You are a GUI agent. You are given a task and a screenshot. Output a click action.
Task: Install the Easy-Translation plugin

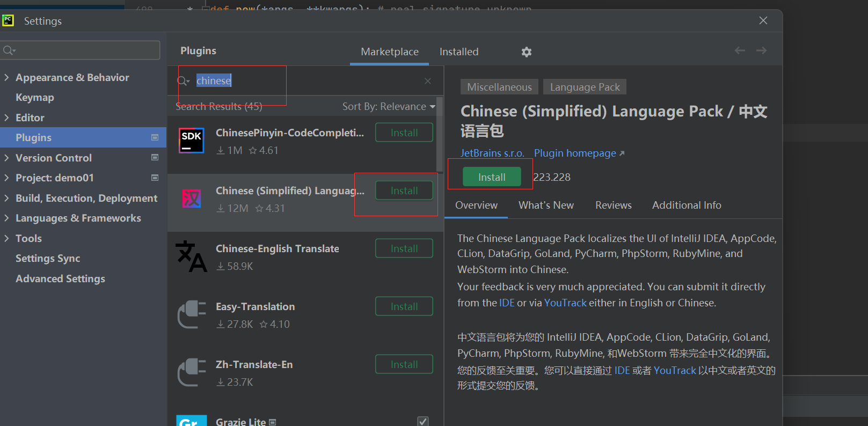point(404,306)
